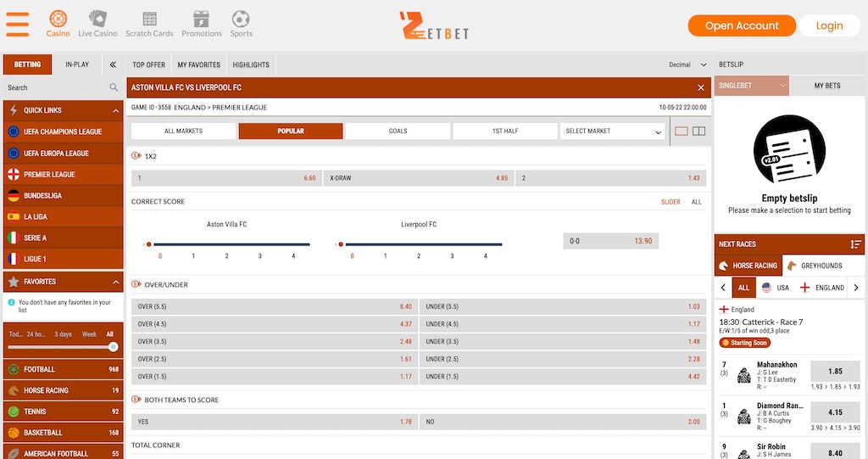Click the Over/Under market info icon

point(136,284)
